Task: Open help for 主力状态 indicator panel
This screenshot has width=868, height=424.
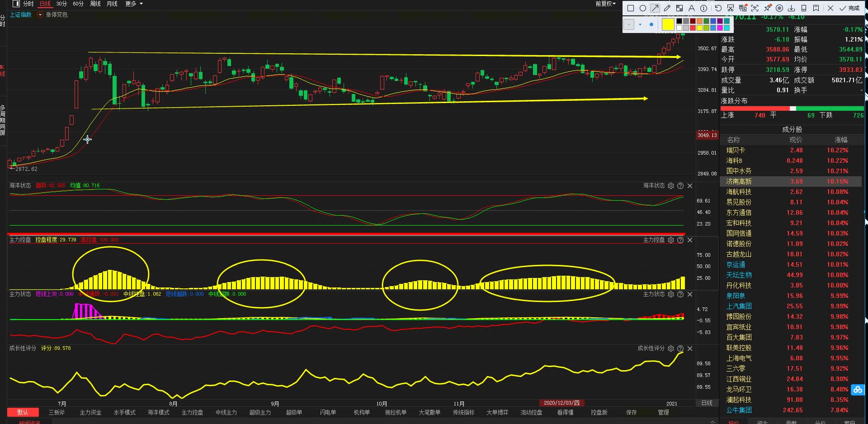Action: click(x=680, y=294)
